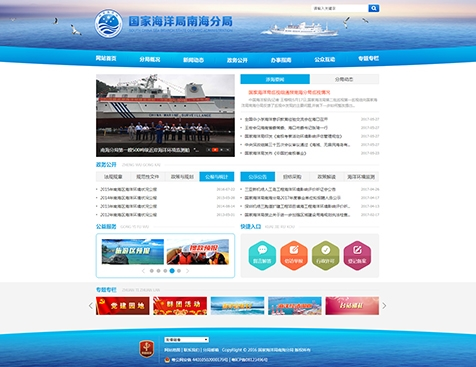Image resolution: width=476 pixels, height=367 pixels.
Task: Click the green checkmark hexagon shortcut
Action: point(326,255)
